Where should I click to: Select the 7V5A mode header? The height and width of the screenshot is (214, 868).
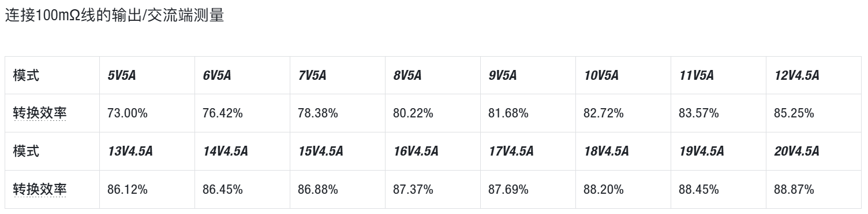[x=312, y=75]
